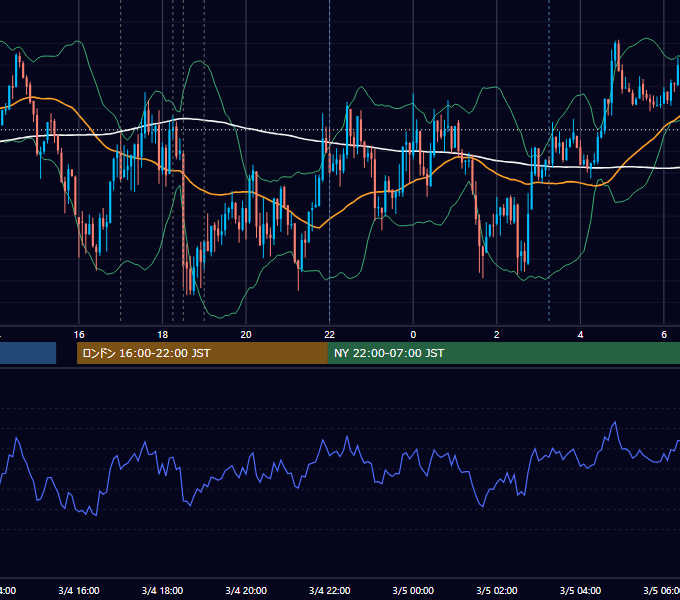Viewport: 680px width, 600px height.
Task: Click the 16 hour label on chart axis
Action: 79,334
